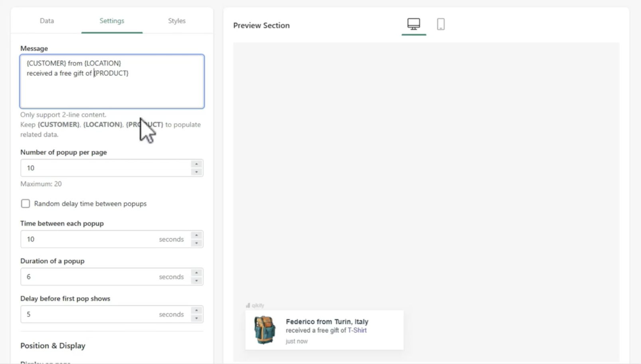Open the Settings tab
The image size is (641, 364).
(x=112, y=21)
